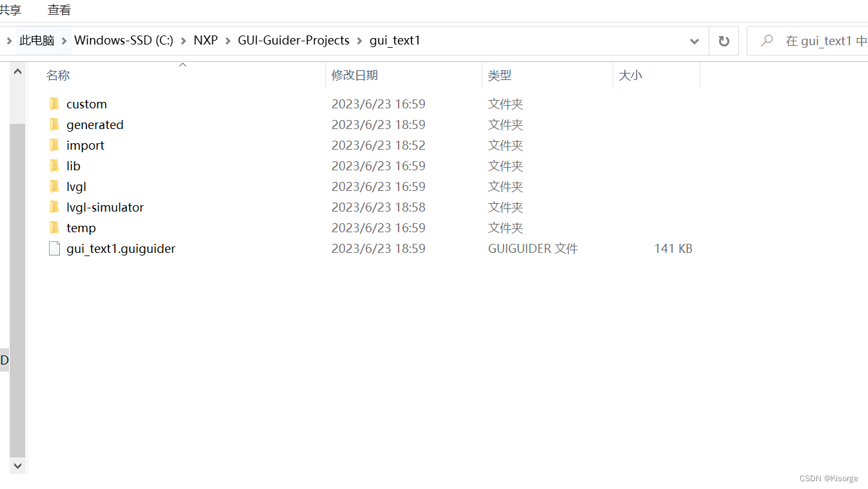This screenshot has height=489, width=868.
Task: Click navigation pane scroll up arrow
Action: click(x=17, y=72)
